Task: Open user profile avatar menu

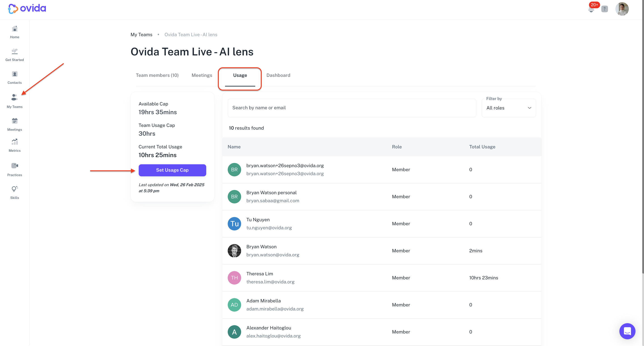Action: click(622, 9)
